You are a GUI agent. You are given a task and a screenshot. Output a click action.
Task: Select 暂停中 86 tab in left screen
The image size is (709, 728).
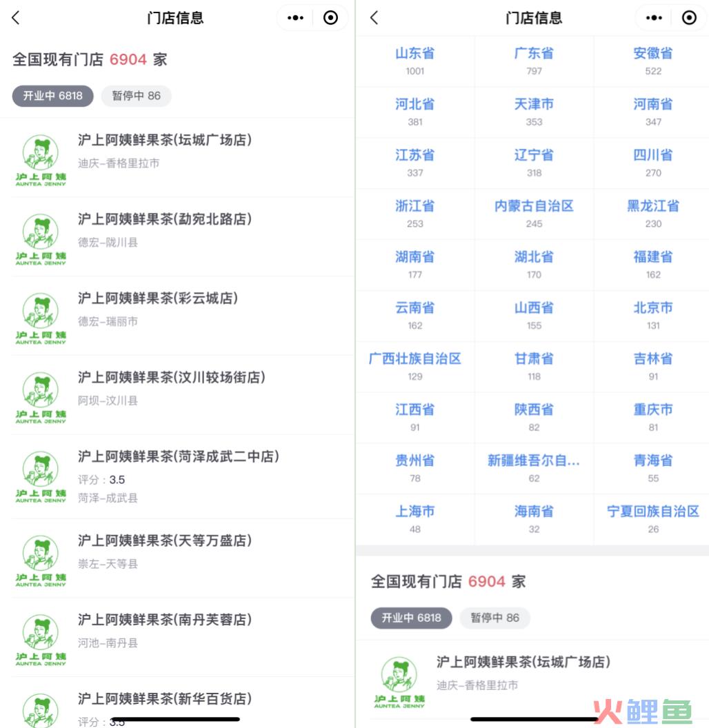(136, 96)
